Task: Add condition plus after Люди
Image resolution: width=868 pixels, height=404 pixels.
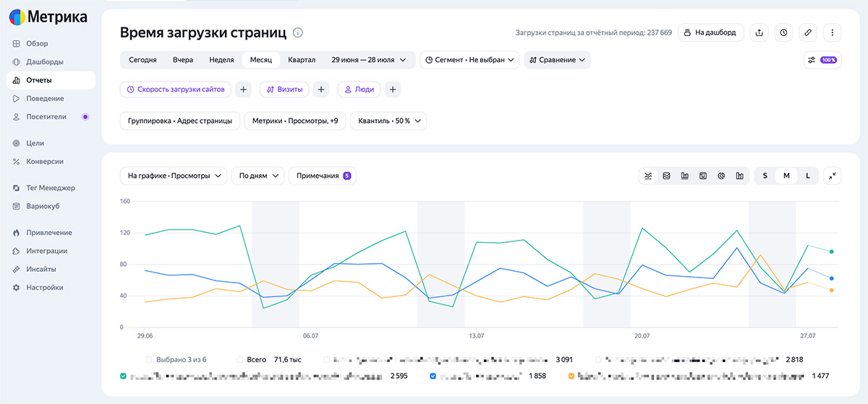Action: coord(393,90)
